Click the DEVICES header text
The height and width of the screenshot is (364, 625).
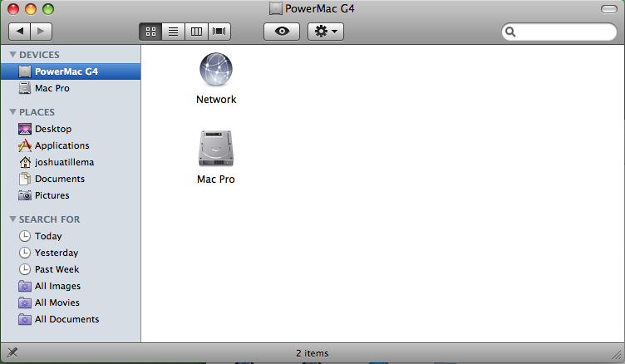pos(39,55)
